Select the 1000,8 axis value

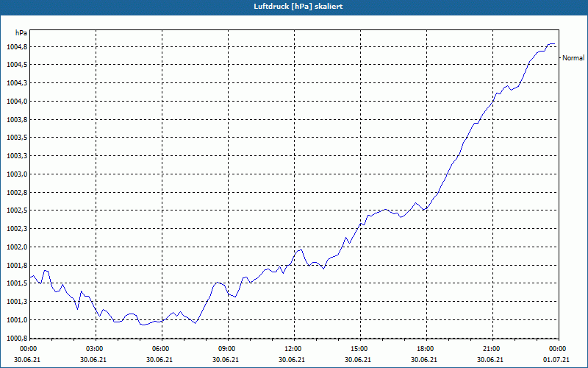click(17, 338)
